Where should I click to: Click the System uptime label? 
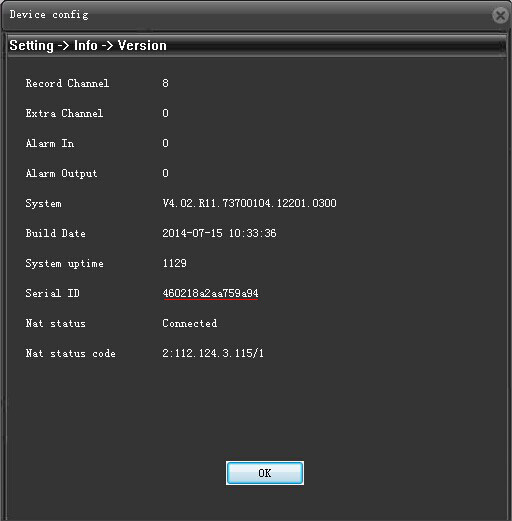click(x=65, y=263)
